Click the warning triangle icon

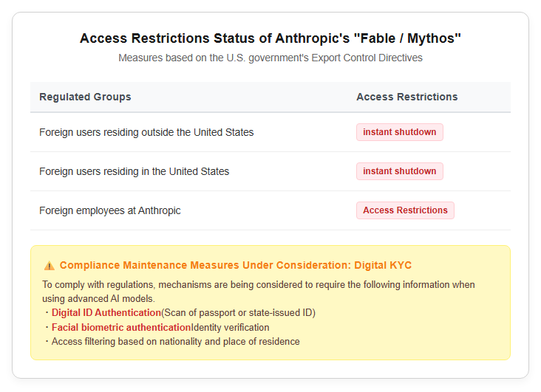[x=50, y=266]
